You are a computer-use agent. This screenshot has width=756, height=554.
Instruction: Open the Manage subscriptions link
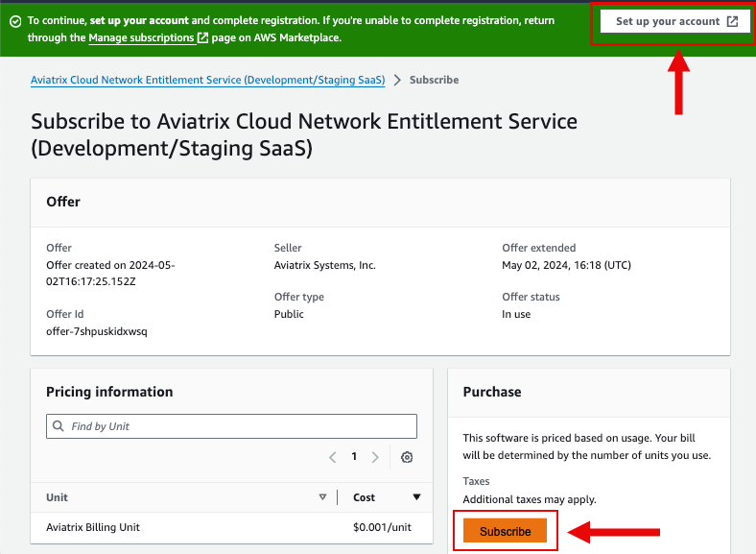point(141,37)
